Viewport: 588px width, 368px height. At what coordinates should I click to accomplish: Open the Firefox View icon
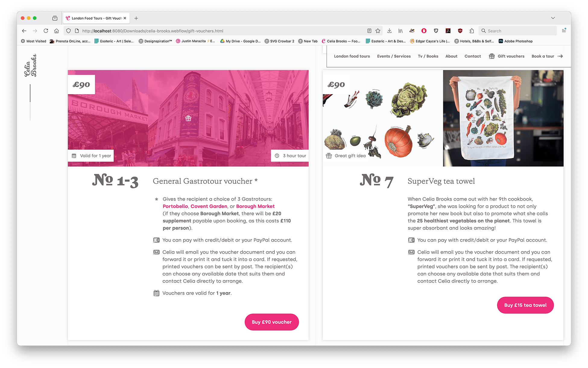(x=55, y=18)
